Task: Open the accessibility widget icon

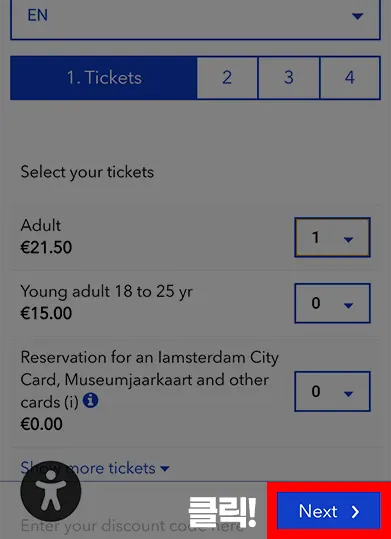Action: [51, 491]
